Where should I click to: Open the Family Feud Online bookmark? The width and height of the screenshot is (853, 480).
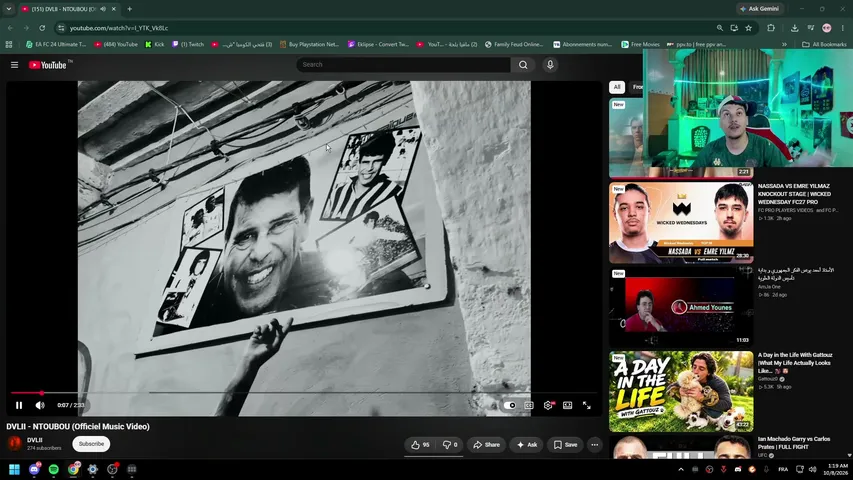click(514, 45)
